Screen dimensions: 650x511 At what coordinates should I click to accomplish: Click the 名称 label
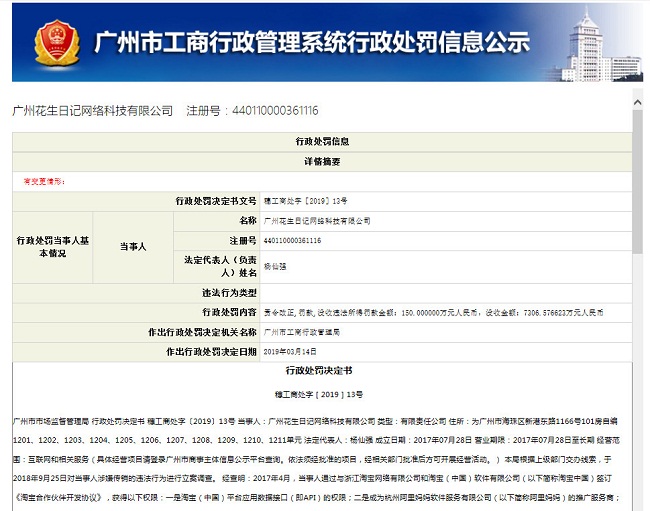tap(248, 221)
